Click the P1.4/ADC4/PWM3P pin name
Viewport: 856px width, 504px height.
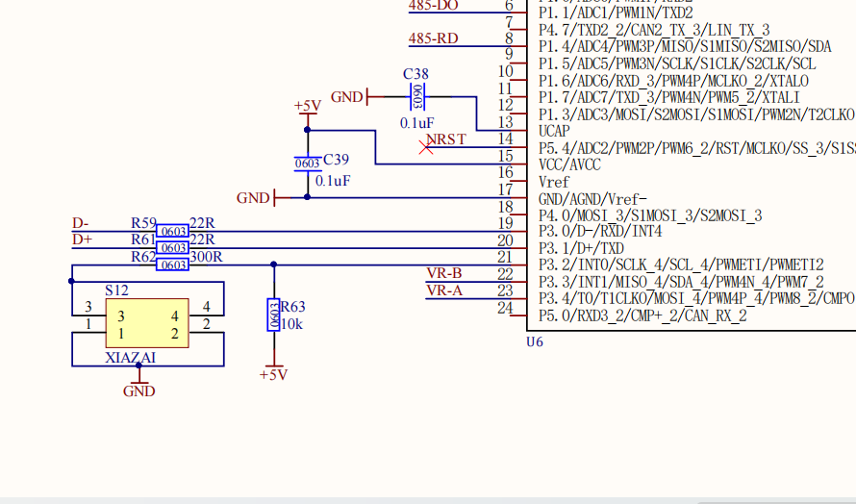tap(685, 47)
